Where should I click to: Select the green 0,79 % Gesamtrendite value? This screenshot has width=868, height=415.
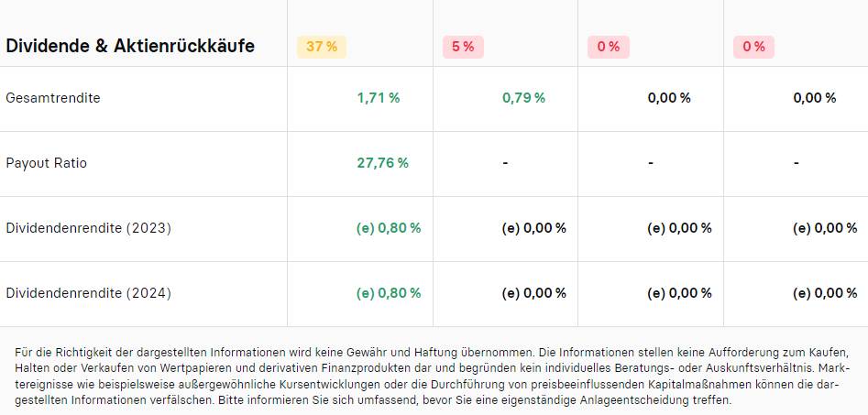523,98
